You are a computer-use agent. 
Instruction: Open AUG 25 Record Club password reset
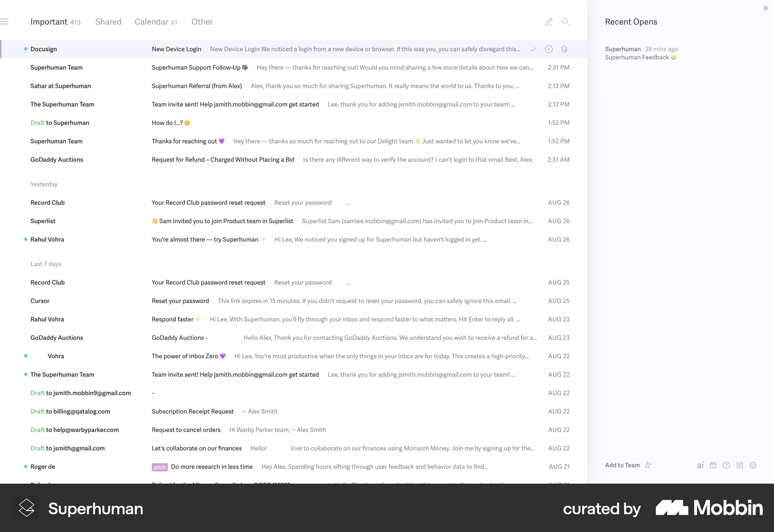294,283
